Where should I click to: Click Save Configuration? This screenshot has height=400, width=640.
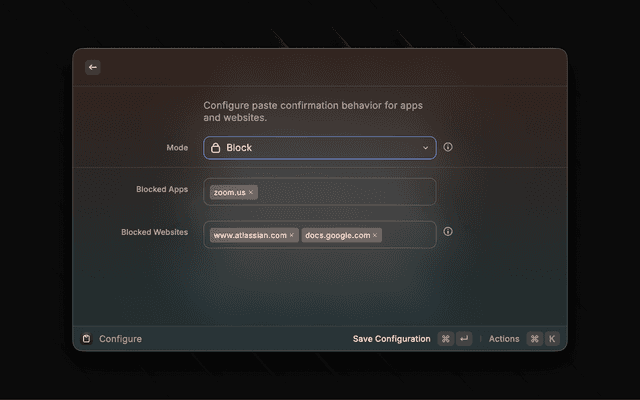click(x=391, y=339)
